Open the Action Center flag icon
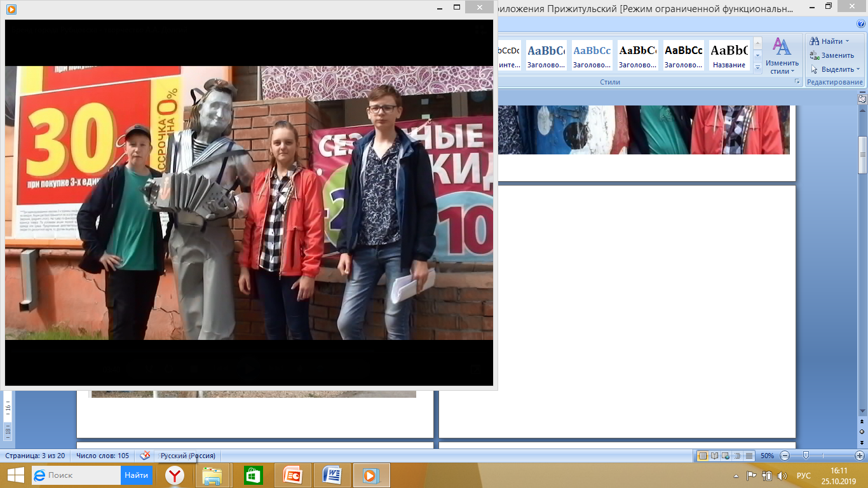The height and width of the screenshot is (488, 868). click(751, 476)
